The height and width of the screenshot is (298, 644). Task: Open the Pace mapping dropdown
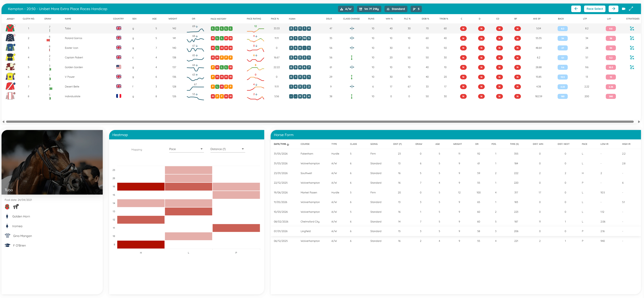[186, 149]
